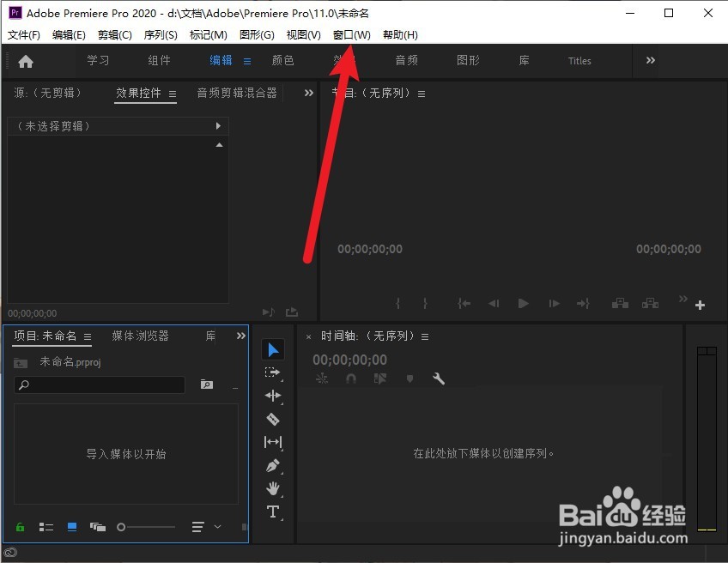Step forward one frame in program monitor

click(554, 304)
